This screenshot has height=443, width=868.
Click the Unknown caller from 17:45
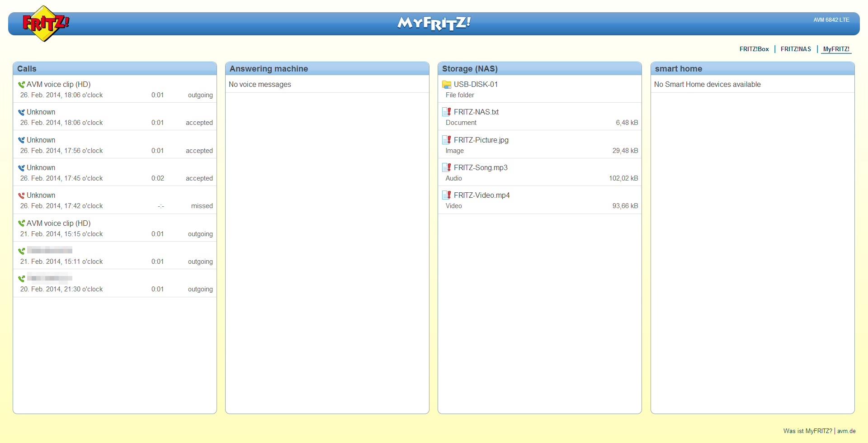tap(41, 167)
